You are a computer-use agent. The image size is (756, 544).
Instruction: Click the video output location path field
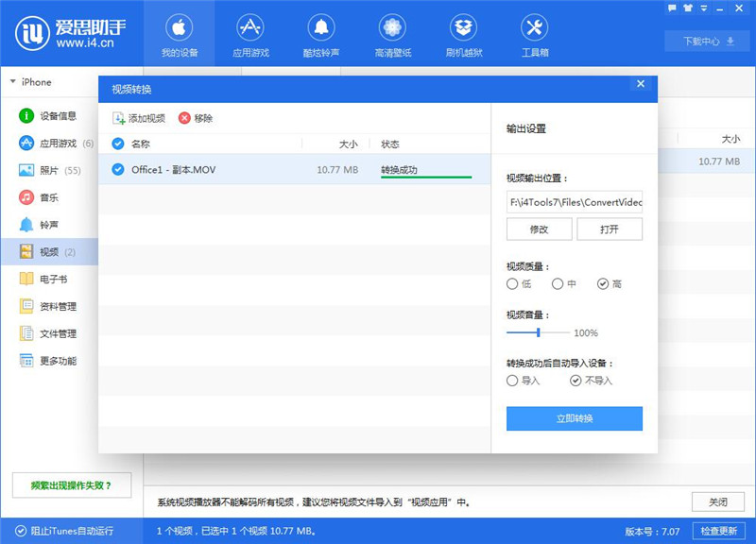pyautogui.click(x=576, y=202)
